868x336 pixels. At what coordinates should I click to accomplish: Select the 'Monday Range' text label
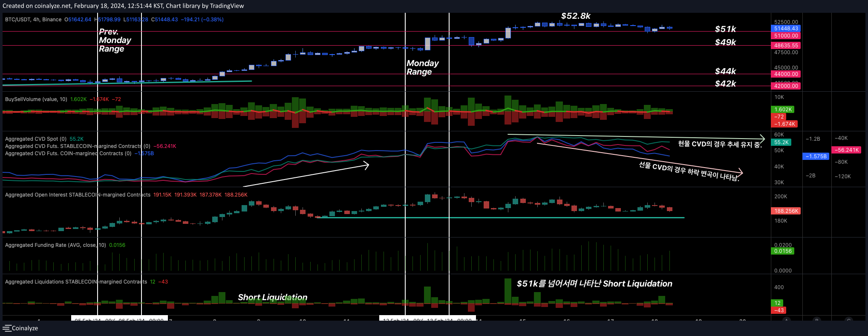[422, 67]
